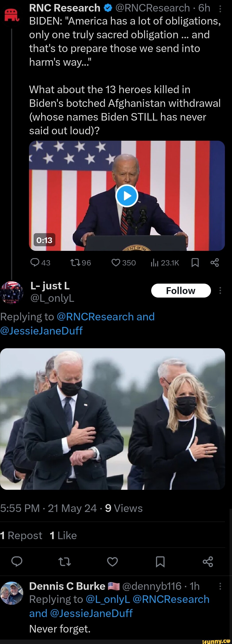Bookmark the L- just L tweet
232x644 pixels.
(160, 561)
